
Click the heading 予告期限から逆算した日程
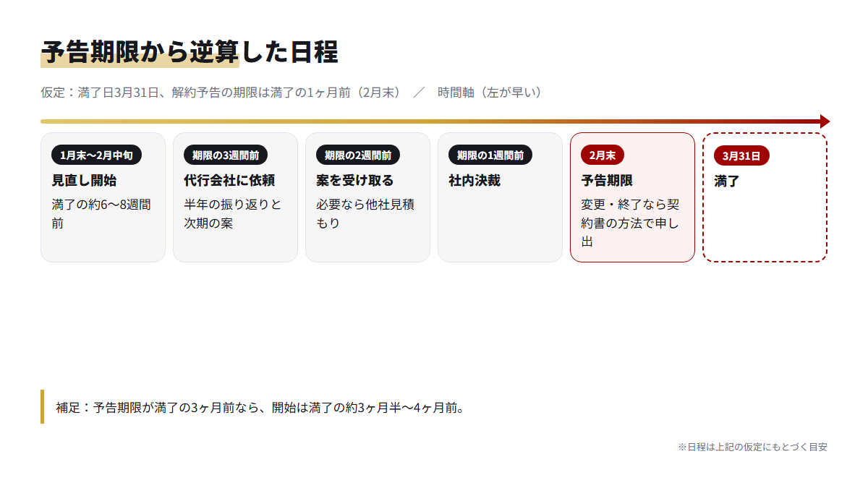pyautogui.click(x=190, y=53)
